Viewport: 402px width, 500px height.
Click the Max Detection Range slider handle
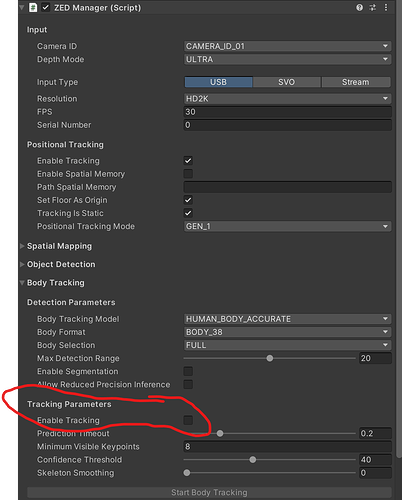coord(270,358)
